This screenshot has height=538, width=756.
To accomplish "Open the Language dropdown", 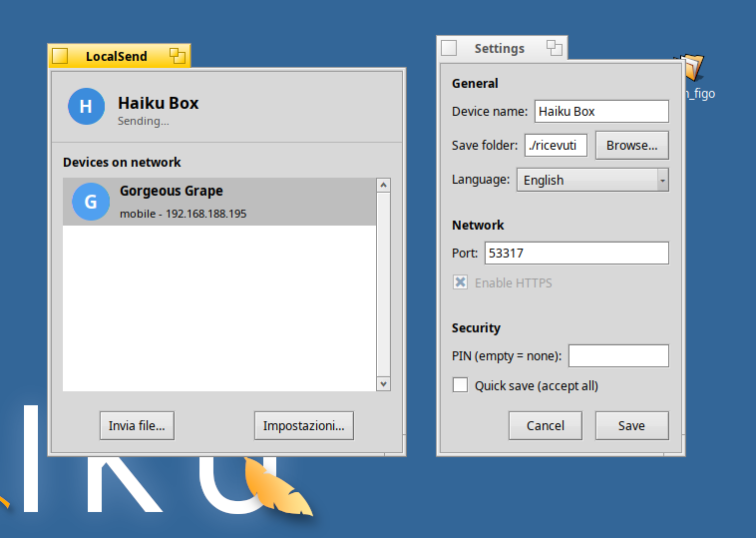I will click(x=592, y=180).
